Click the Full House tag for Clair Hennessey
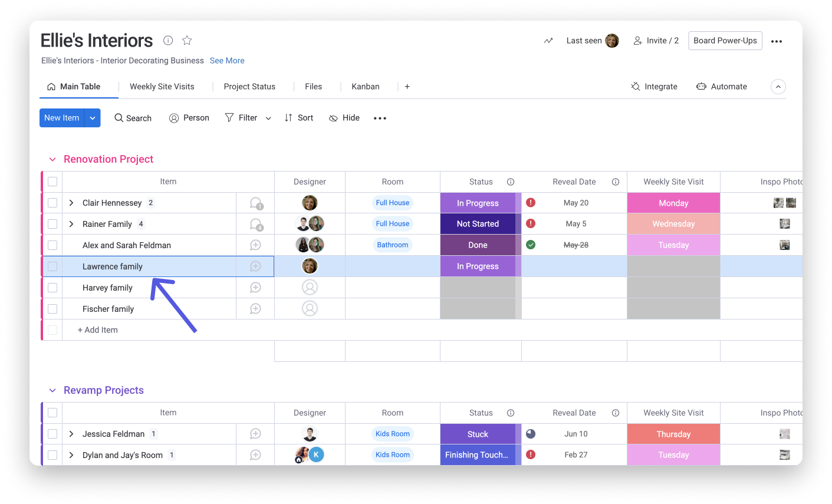Viewport: 832px width, 504px height. pos(393,203)
